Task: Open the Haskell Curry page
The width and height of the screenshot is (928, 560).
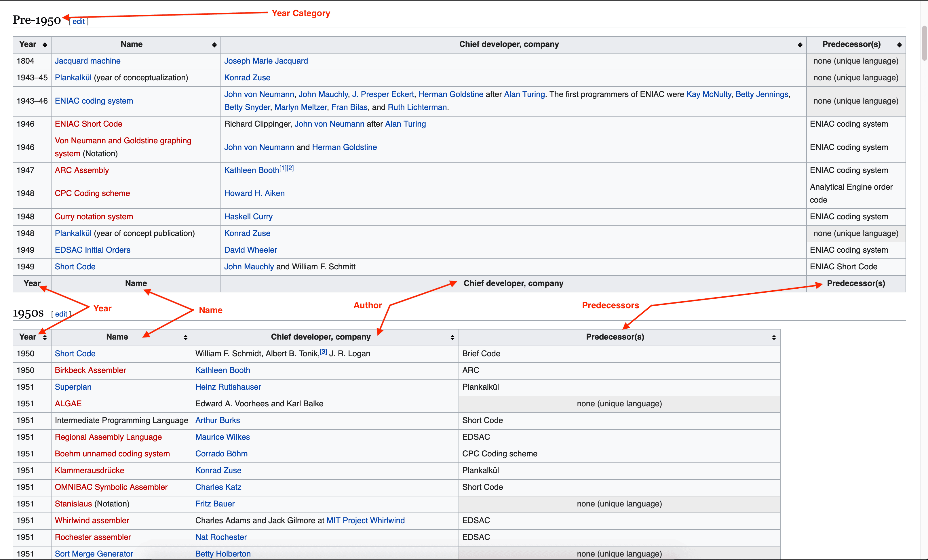Action: (x=248, y=216)
